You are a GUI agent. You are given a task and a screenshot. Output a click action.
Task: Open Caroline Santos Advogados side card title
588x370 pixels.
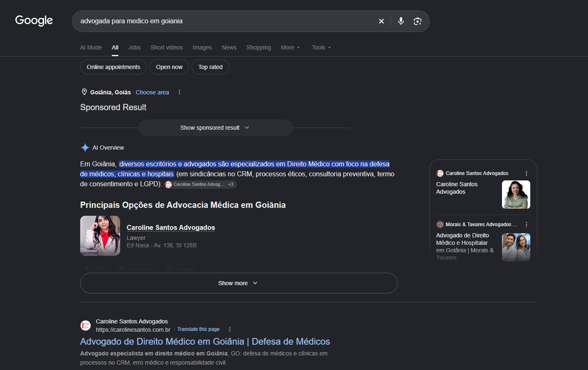point(457,188)
